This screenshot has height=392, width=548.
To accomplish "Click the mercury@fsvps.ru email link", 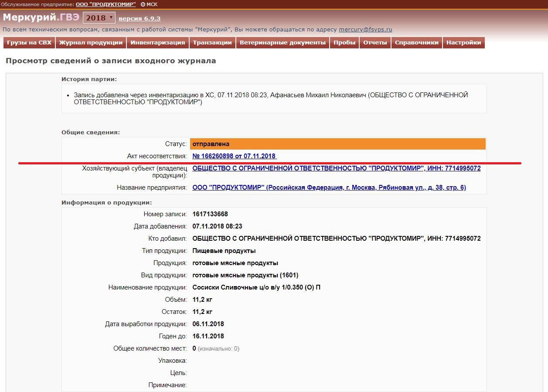I will [x=365, y=30].
